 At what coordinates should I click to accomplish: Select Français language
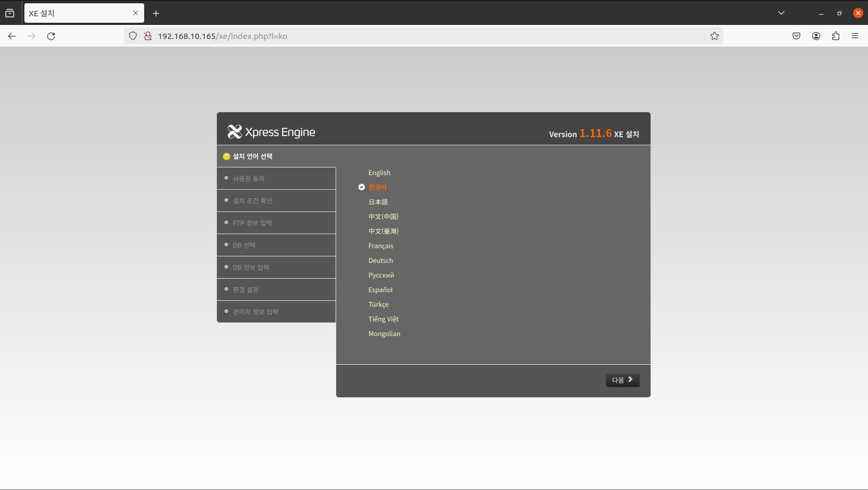pos(381,246)
